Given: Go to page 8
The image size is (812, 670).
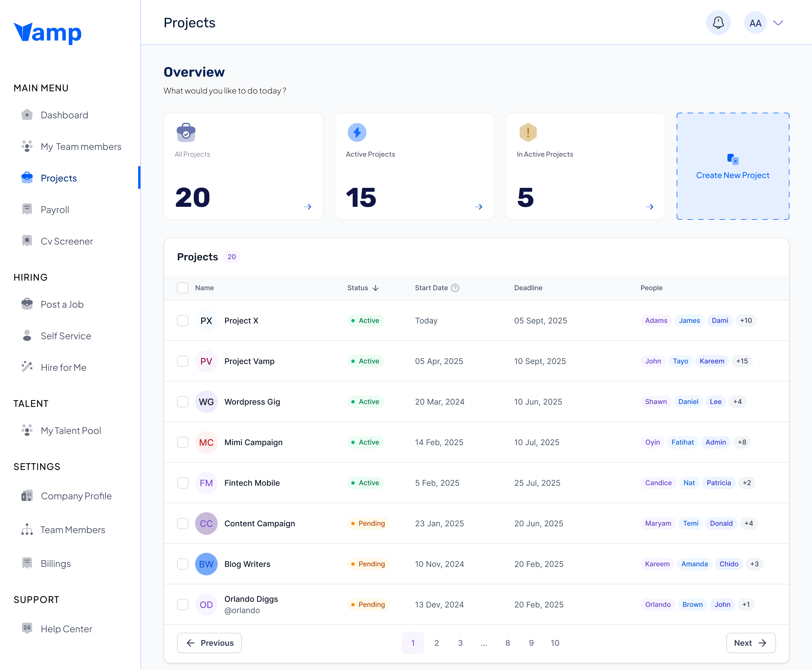Looking at the screenshot, I should (x=508, y=643).
